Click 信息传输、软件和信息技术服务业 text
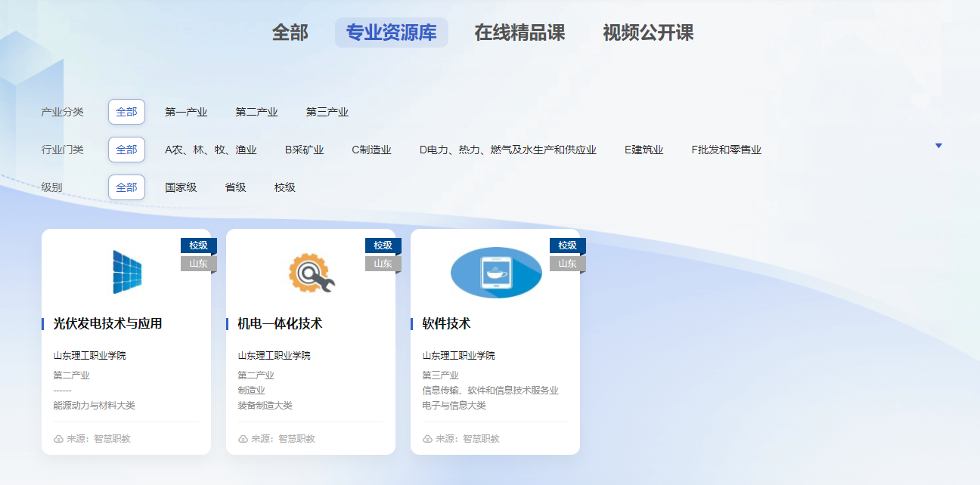This screenshot has width=980, height=485. pyautogui.click(x=490, y=391)
